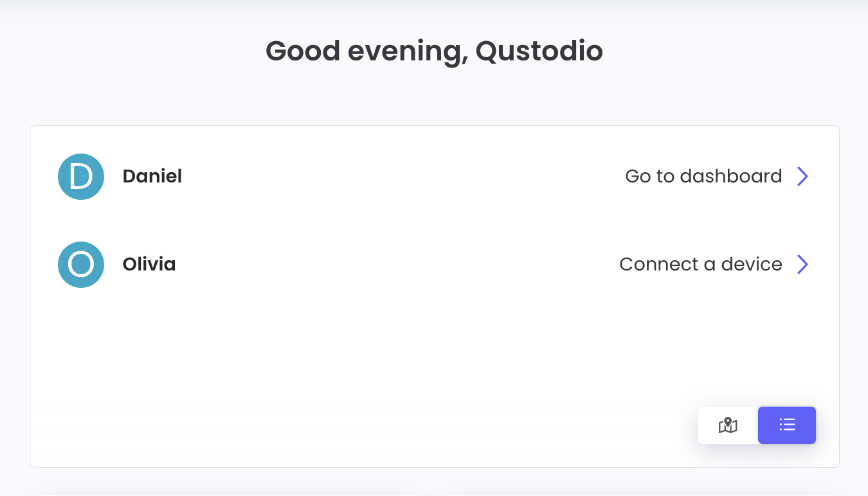Viewport: 868px width, 496px height.
Task: Choose Connect a device for Olivia
Action: 701,265
